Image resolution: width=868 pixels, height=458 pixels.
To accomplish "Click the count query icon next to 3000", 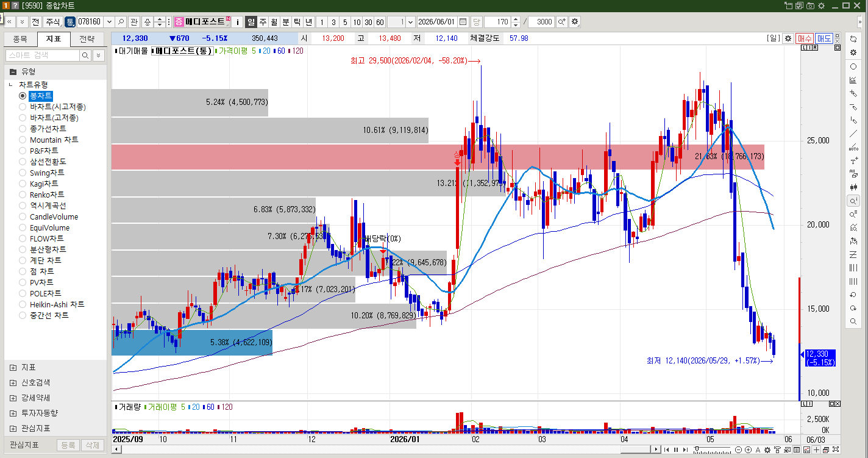I will click(561, 22).
